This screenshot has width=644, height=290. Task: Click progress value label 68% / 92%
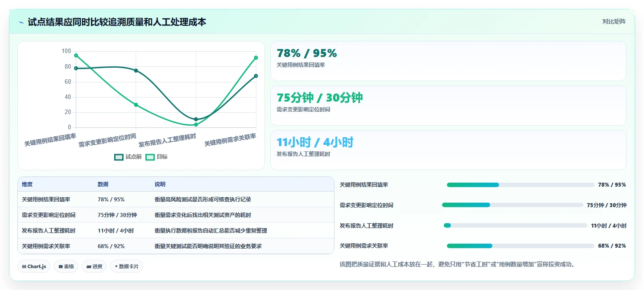click(x=612, y=246)
